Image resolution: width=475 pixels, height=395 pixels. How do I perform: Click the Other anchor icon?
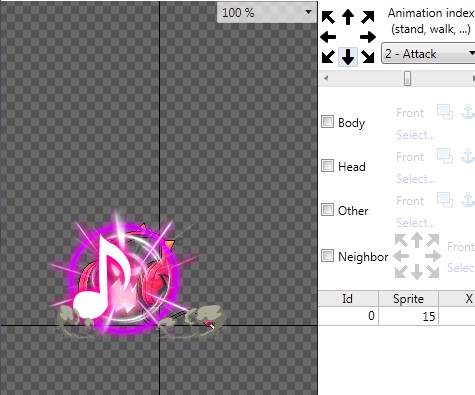click(467, 200)
